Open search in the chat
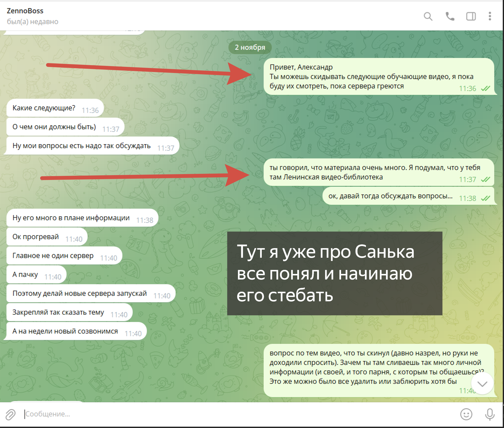504x428 pixels. tap(428, 16)
